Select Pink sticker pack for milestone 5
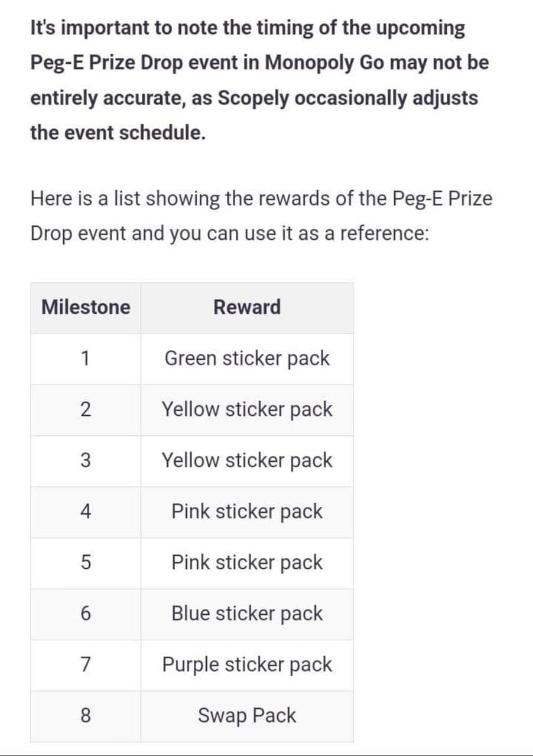The image size is (533, 756). (x=247, y=563)
